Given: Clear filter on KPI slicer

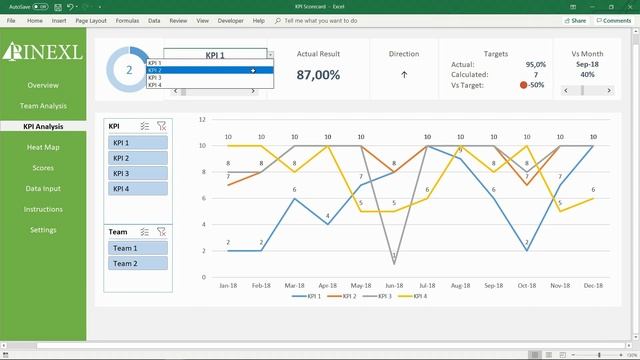Looking at the screenshot, I should [x=162, y=126].
